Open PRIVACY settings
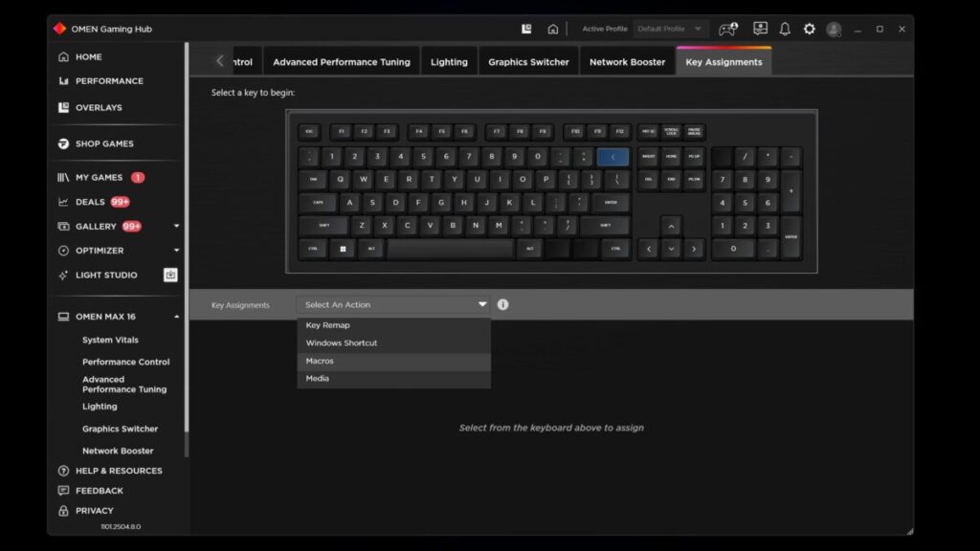 [x=94, y=511]
